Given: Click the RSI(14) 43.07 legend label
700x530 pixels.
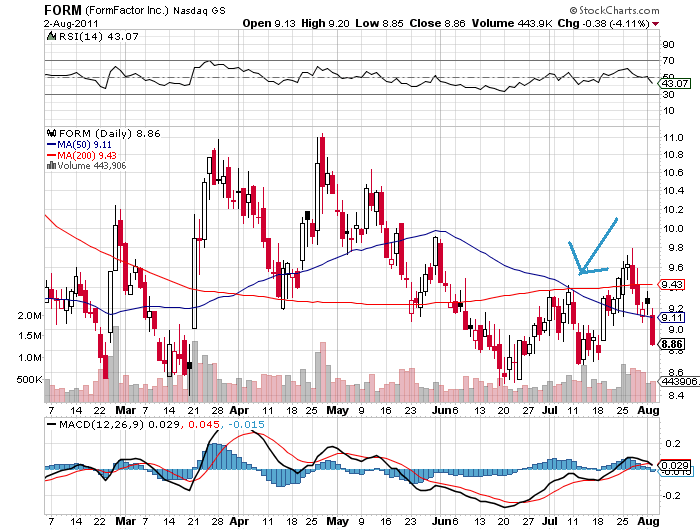Looking at the screenshot, I should tap(99, 37).
